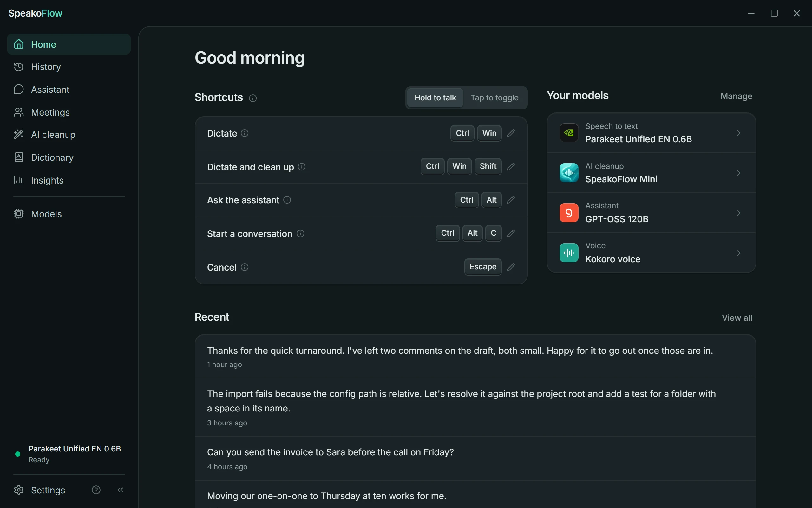The height and width of the screenshot is (508, 812).
Task: Open recent entry about Sara's invoice
Action: 475,458
